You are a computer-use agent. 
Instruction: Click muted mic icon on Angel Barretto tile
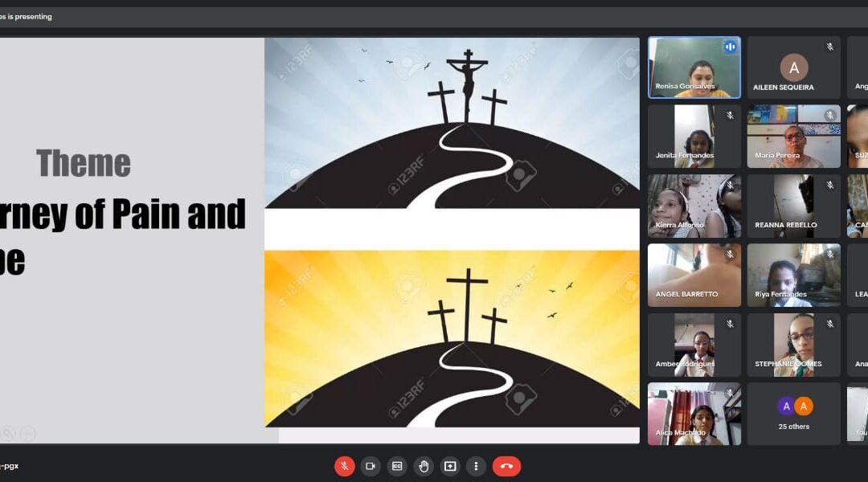pyautogui.click(x=730, y=255)
